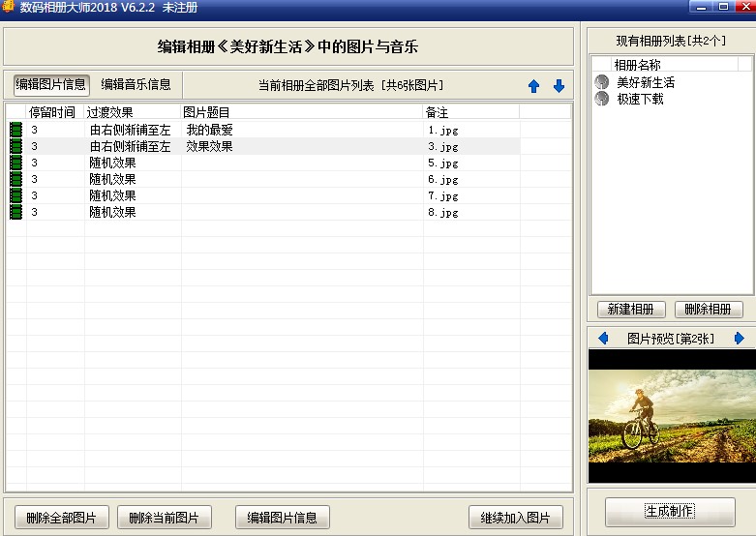This screenshot has width=756, height=536.
Task: Show next image in preview panel
Action: pyautogui.click(x=740, y=339)
